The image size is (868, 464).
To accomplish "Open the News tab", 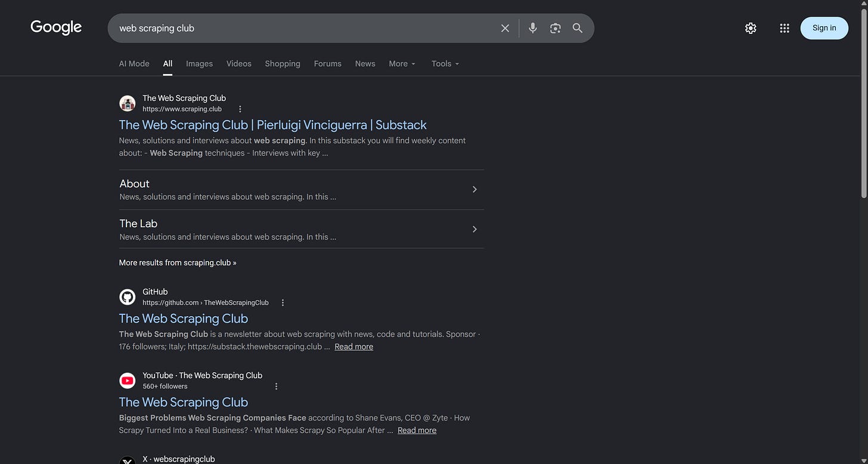I will [365, 64].
